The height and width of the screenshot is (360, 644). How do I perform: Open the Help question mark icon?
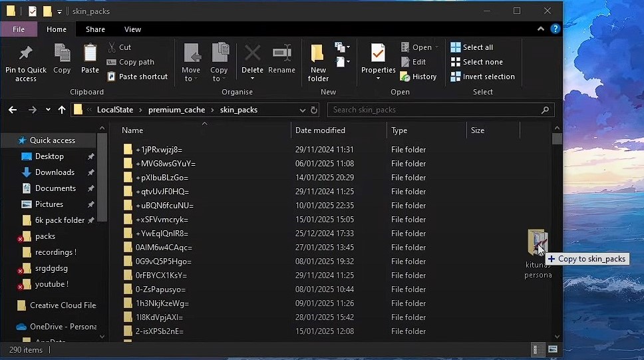(x=556, y=29)
